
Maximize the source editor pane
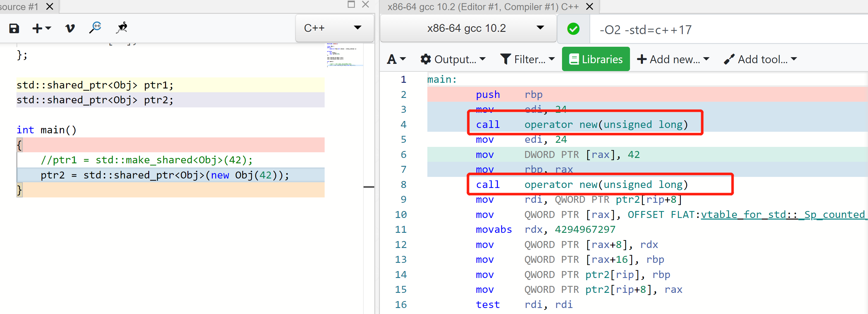[351, 4]
